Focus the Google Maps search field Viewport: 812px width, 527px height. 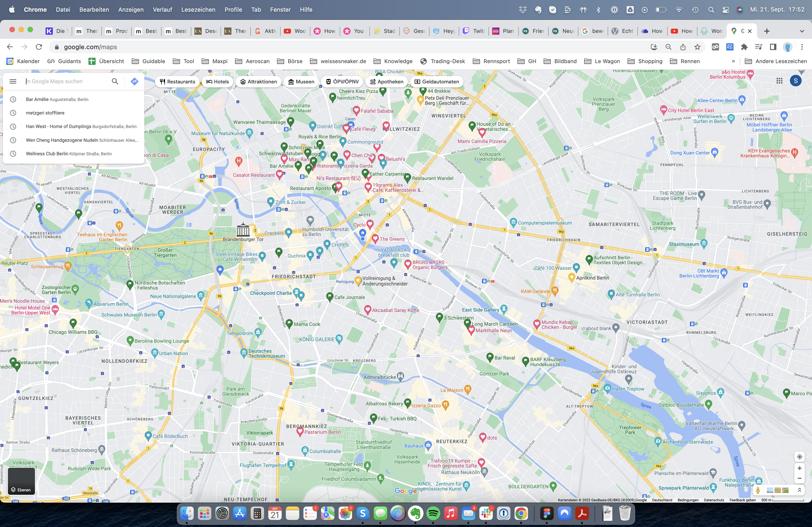[67, 81]
